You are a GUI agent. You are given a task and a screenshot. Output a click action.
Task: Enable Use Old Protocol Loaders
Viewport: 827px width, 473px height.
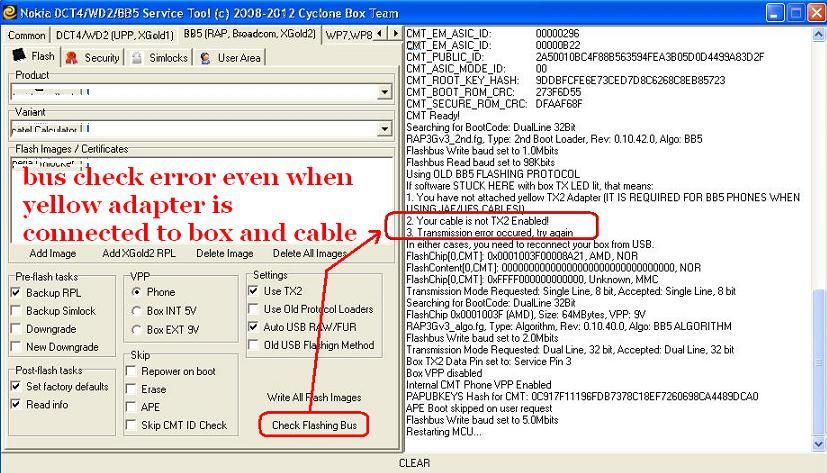click(x=254, y=308)
